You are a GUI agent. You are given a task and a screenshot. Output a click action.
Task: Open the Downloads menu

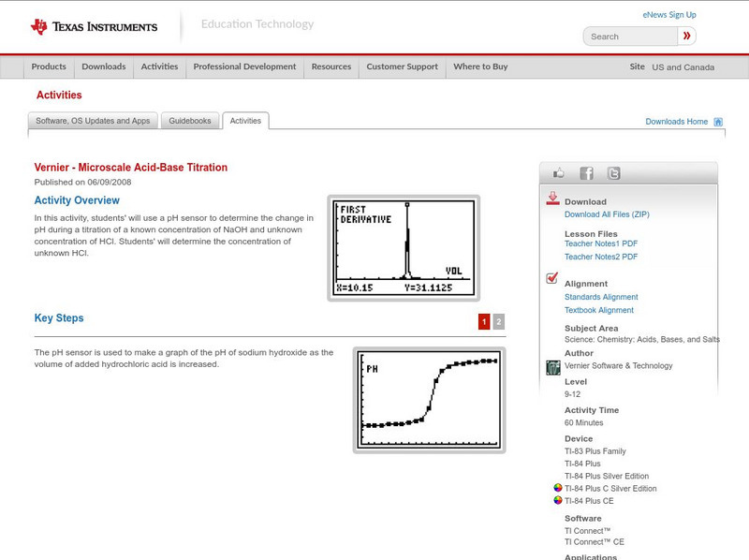point(103,66)
